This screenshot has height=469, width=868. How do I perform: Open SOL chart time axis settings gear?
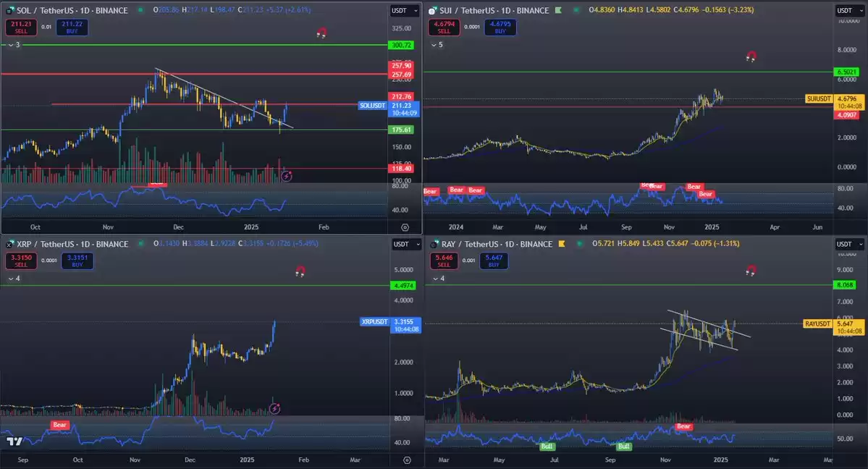coord(405,227)
